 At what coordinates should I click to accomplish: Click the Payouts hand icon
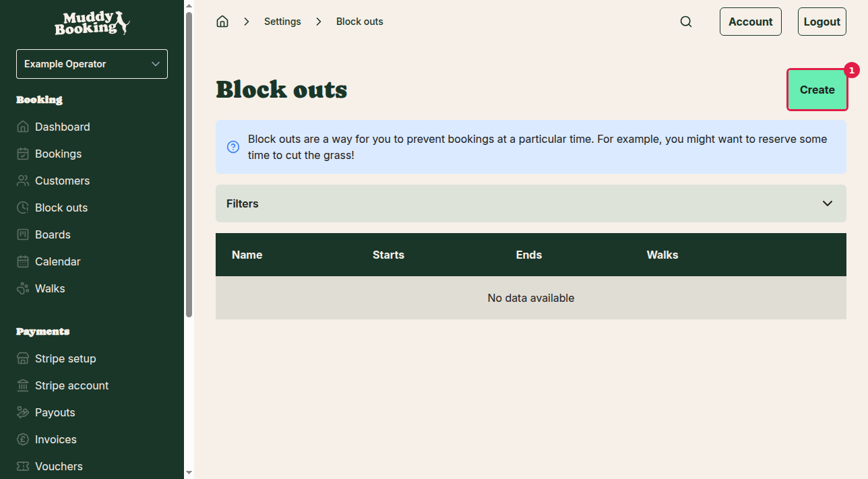coord(22,412)
